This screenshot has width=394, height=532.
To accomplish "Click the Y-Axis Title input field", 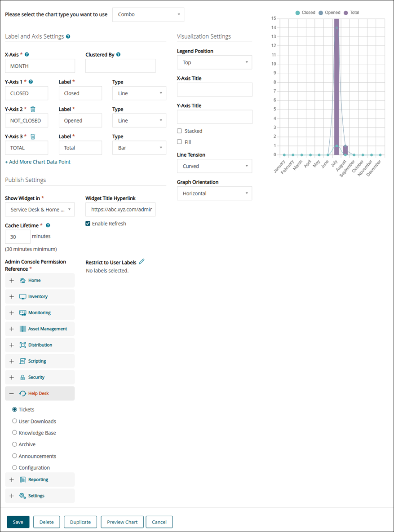I will tap(214, 117).
